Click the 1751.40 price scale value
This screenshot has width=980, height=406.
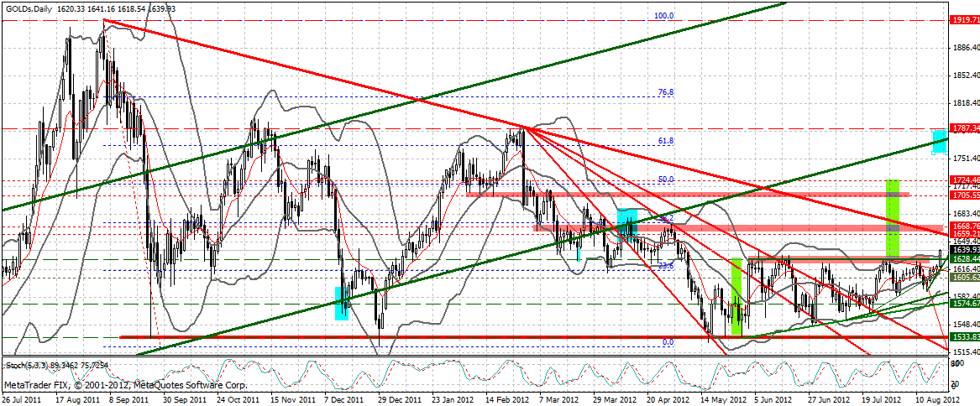tap(966, 159)
